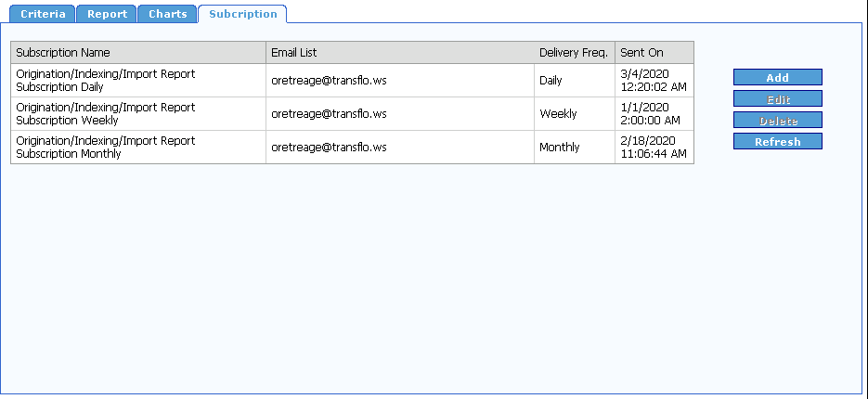Click the Delete button

coord(777,121)
